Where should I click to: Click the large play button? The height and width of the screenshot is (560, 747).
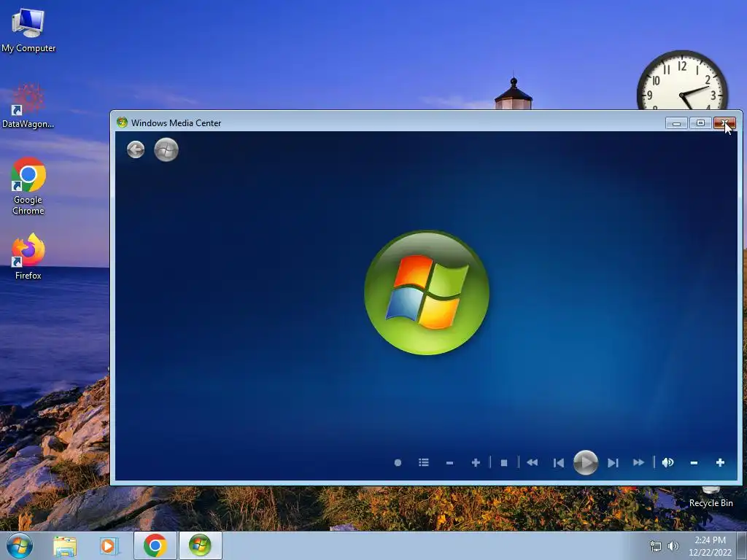[586, 462]
